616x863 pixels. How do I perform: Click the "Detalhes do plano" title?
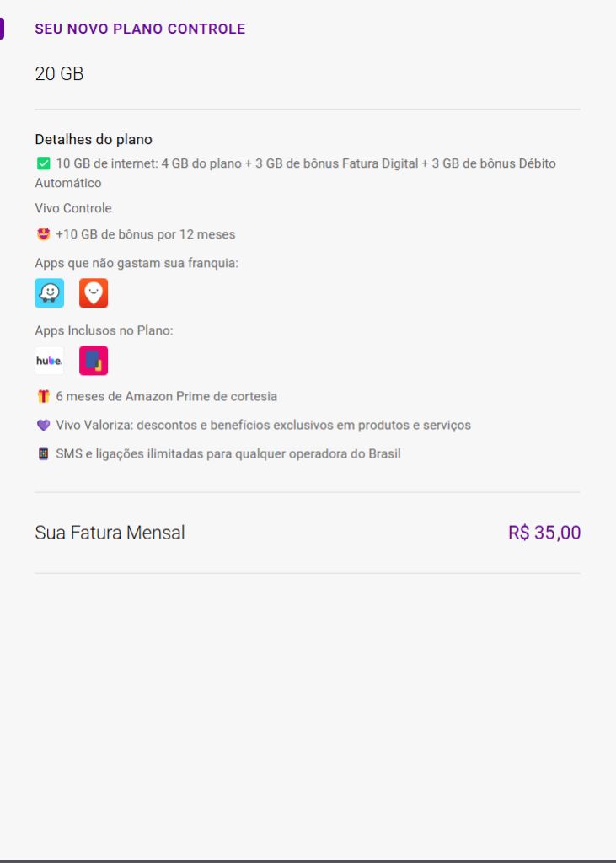tap(94, 139)
